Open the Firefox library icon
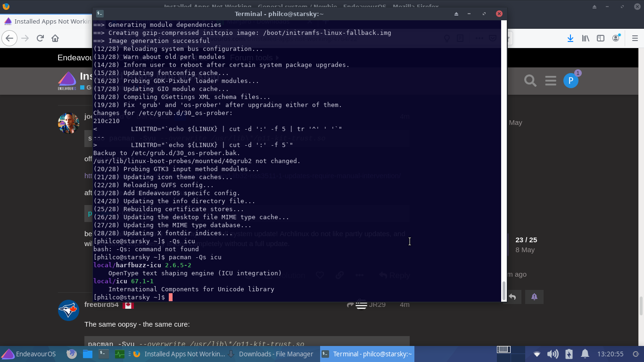644x362 pixels. [x=586, y=38]
